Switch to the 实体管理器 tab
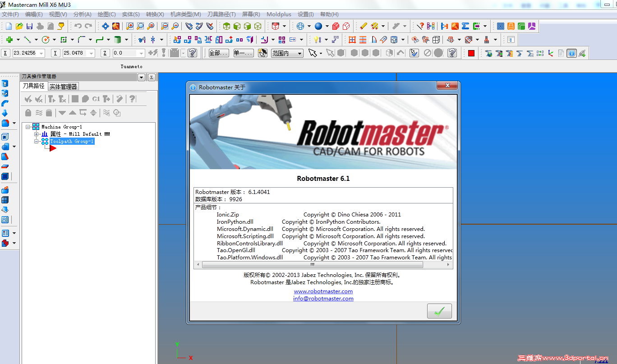617x364 pixels. tap(64, 87)
